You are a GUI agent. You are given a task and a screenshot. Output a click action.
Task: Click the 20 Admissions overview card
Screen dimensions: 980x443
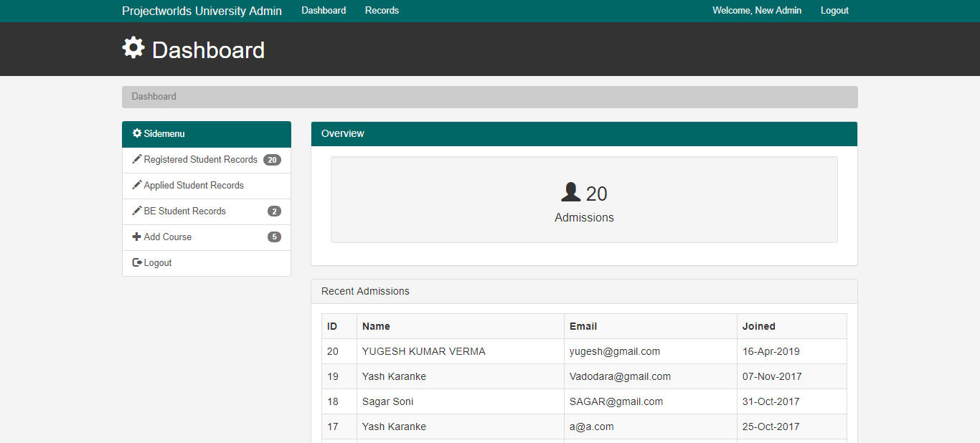pos(584,200)
